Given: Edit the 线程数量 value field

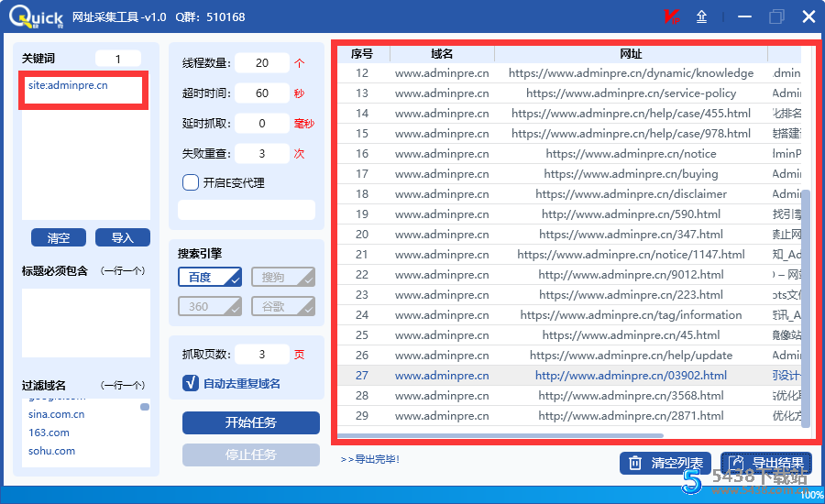Looking at the screenshot, I should point(262,63).
